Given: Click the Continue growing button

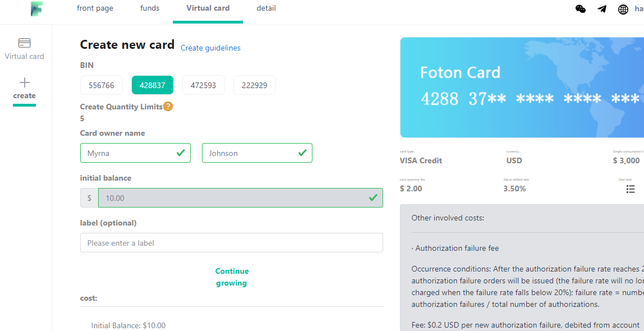Looking at the screenshot, I should [x=232, y=277].
